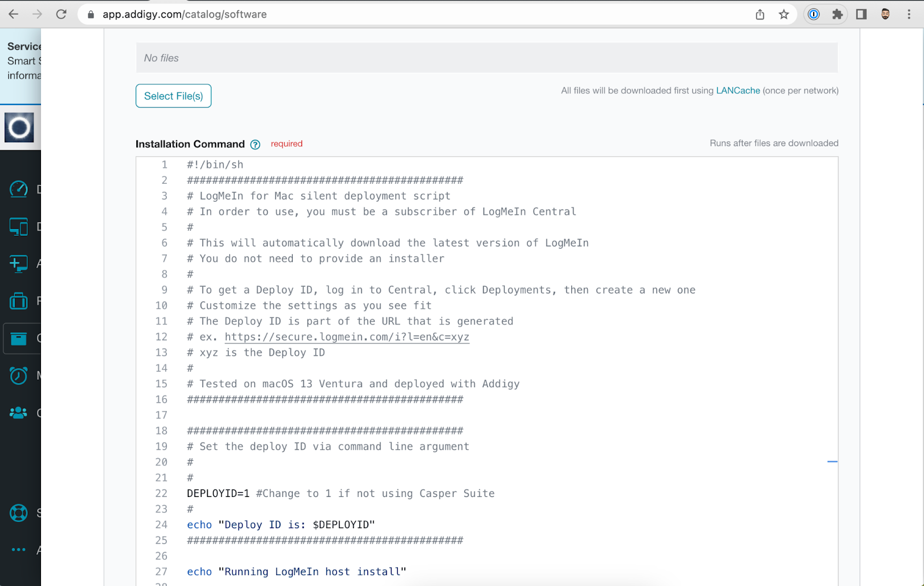Open the add-device monitor icon in sidebar
Screen dimensions: 924x586
(18, 264)
